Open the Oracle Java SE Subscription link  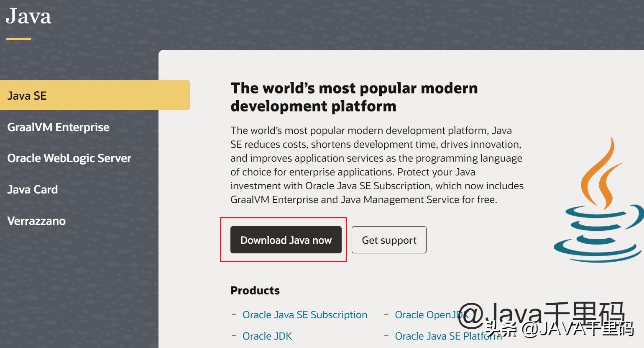coord(305,315)
